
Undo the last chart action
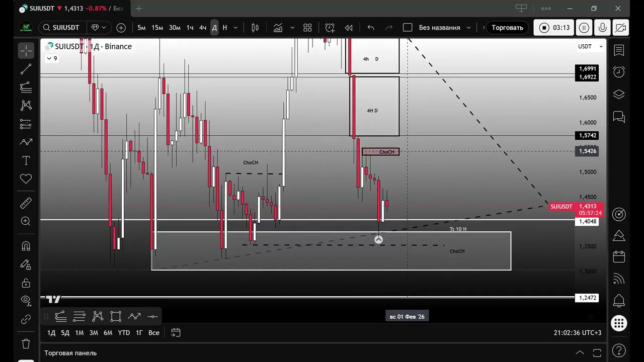[x=371, y=28]
